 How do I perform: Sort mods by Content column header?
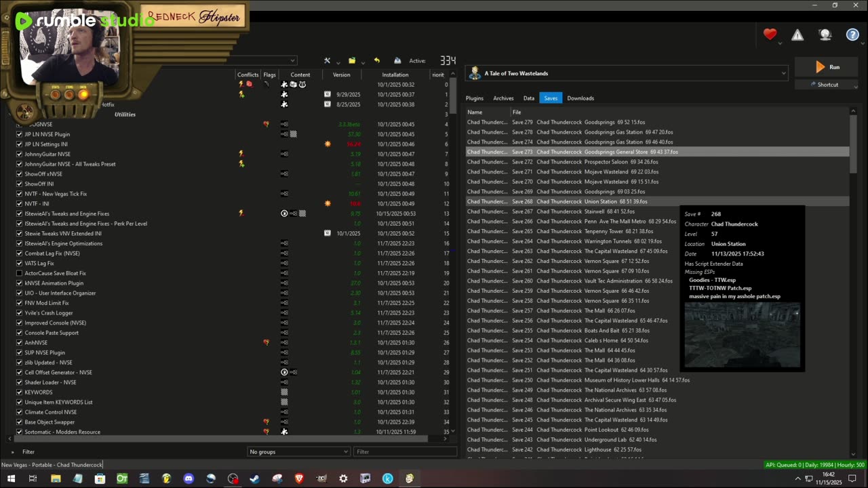[x=300, y=75]
